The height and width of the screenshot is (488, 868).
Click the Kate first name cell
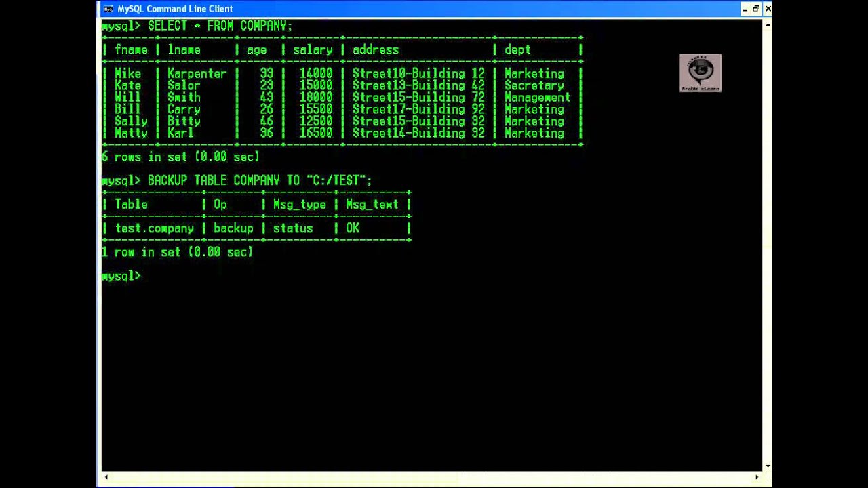tap(127, 85)
